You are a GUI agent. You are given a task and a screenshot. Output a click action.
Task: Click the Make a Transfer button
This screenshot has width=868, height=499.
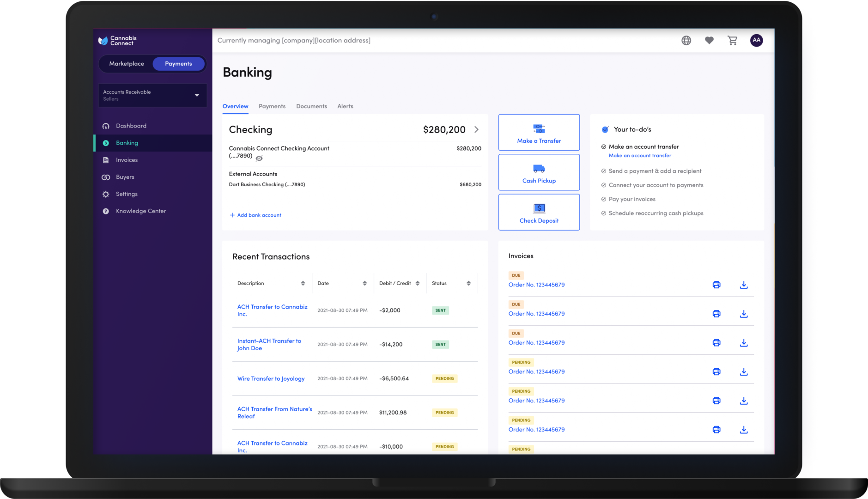tap(539, 132)
